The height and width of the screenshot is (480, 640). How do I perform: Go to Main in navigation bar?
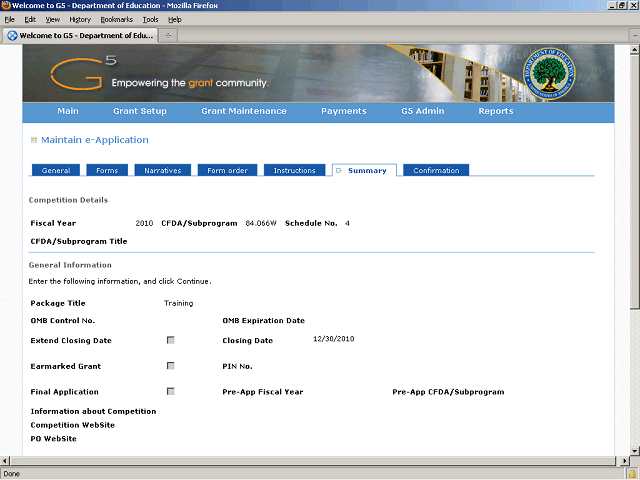(68, 111)
